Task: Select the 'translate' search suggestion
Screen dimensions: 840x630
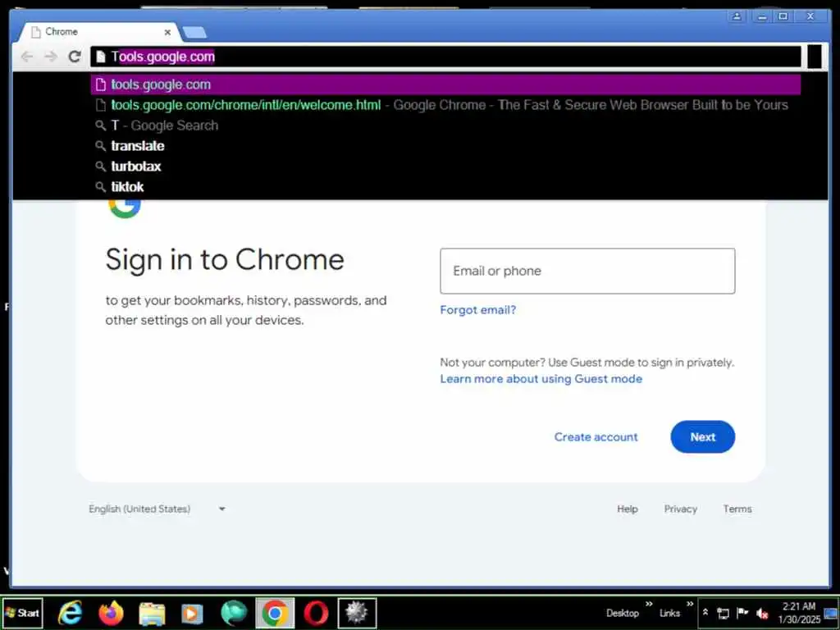Action: pos(445,146)
